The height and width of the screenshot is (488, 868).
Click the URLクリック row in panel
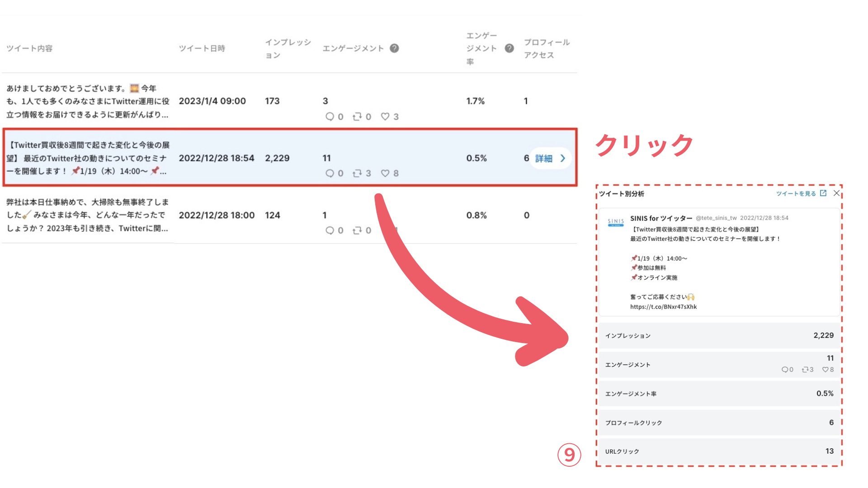[x=719, y=451]
